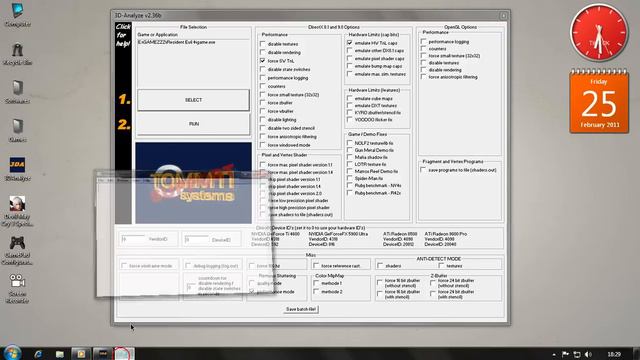
Task: Check NOLF2 texture/fb fix
Action: (x=349, y=143)
